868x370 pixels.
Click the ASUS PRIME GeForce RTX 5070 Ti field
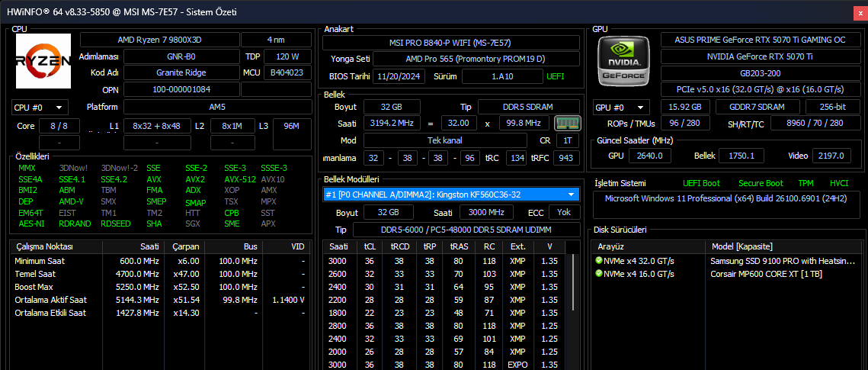coord(760,40)
